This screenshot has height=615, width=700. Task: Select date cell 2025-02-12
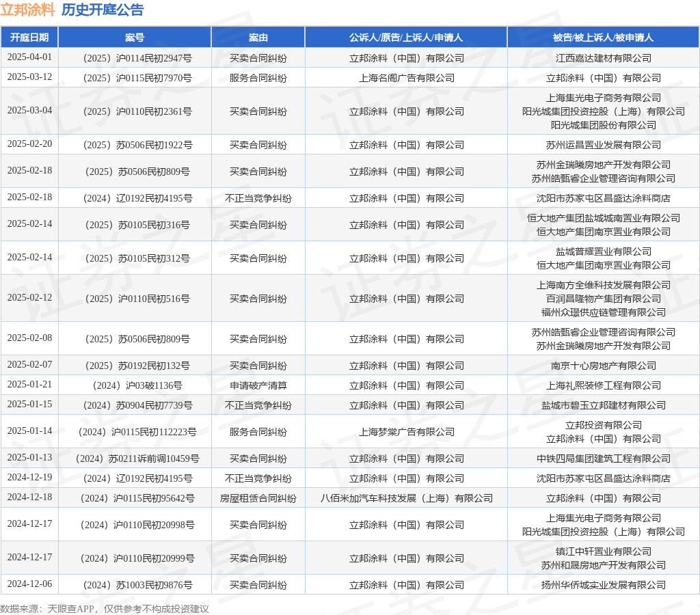tap(29, 298)
